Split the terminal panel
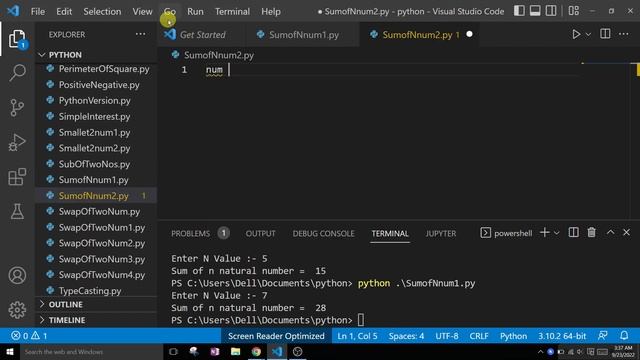Image resolution: width=640 pixels, height=360 pixels. (x=573, y=233)
